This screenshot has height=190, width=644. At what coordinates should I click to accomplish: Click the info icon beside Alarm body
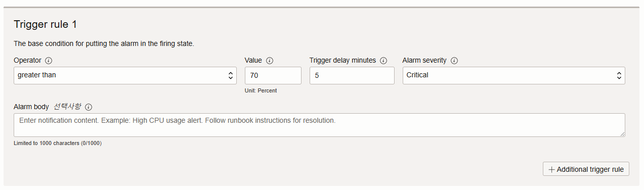89,107
